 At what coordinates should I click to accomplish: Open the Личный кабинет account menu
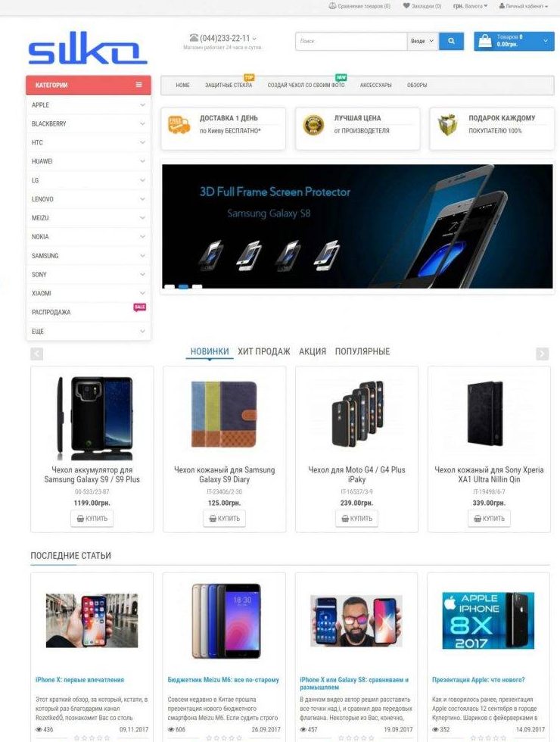[524, 6]
